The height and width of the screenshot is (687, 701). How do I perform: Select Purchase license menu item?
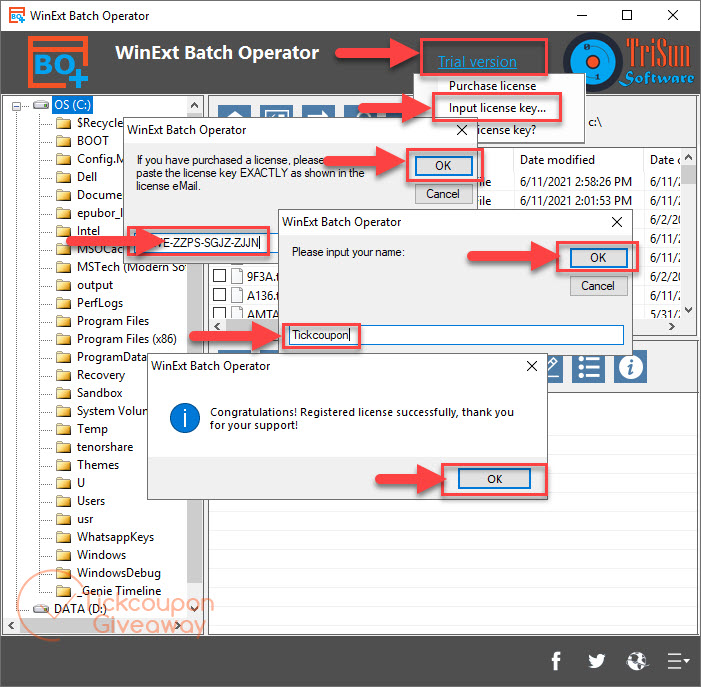492,86
